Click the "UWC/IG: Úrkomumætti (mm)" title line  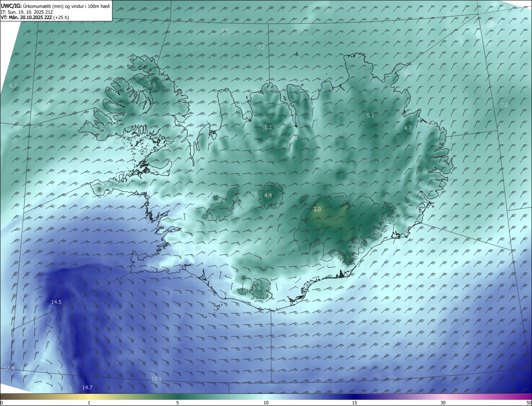click(x=55, y=6)
